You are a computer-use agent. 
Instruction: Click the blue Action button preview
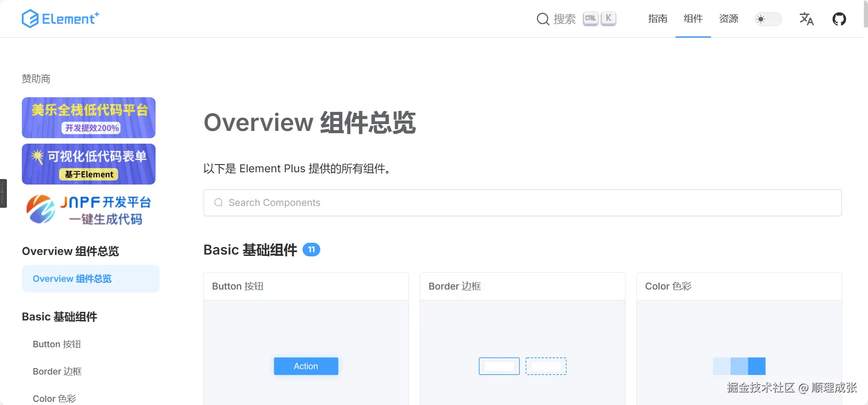(306, 366)
